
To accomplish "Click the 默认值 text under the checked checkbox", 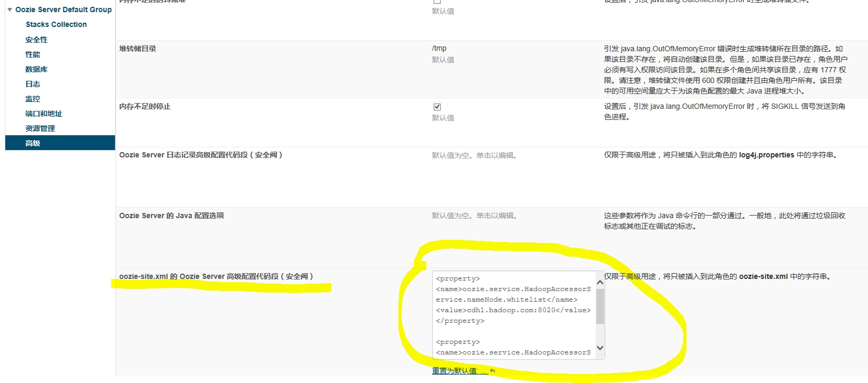I will pos(443,118).
